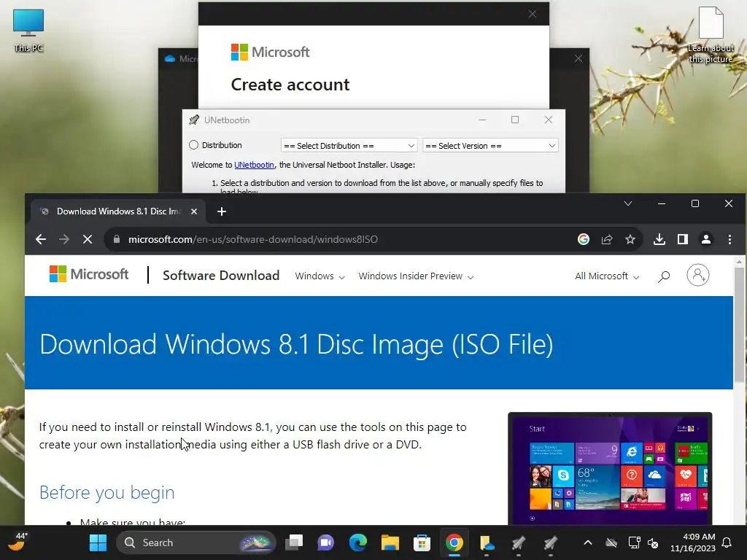Close the Download Windows 8.1 tab

point(194,211)
